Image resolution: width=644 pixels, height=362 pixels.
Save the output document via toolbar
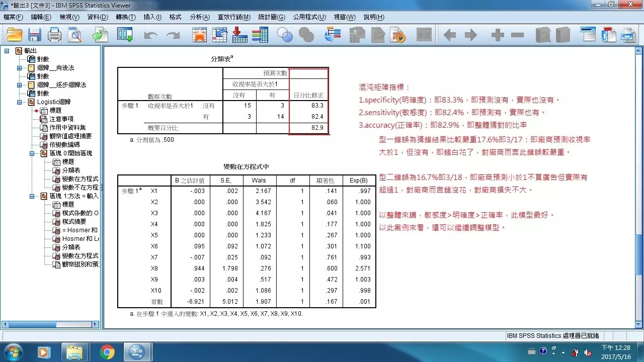[34, 35]
